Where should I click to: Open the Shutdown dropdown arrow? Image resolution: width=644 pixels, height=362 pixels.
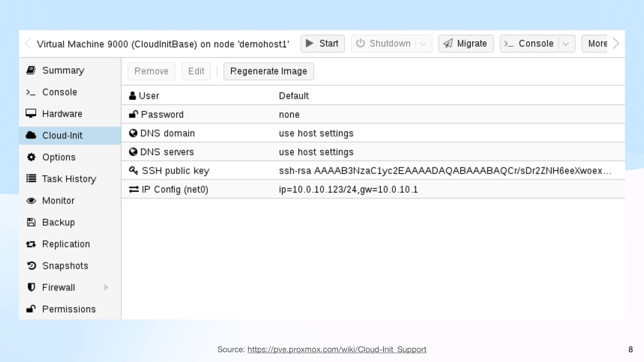pos(423,44)
